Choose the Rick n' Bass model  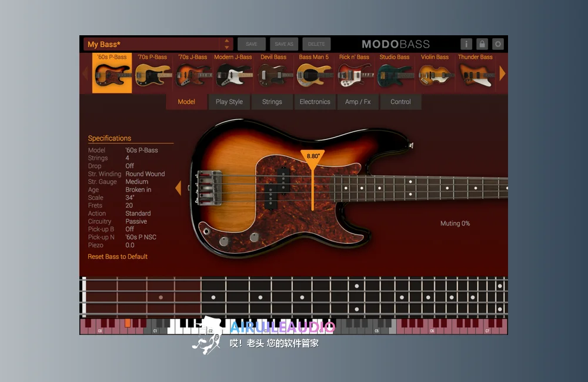(x=354, y=73)
